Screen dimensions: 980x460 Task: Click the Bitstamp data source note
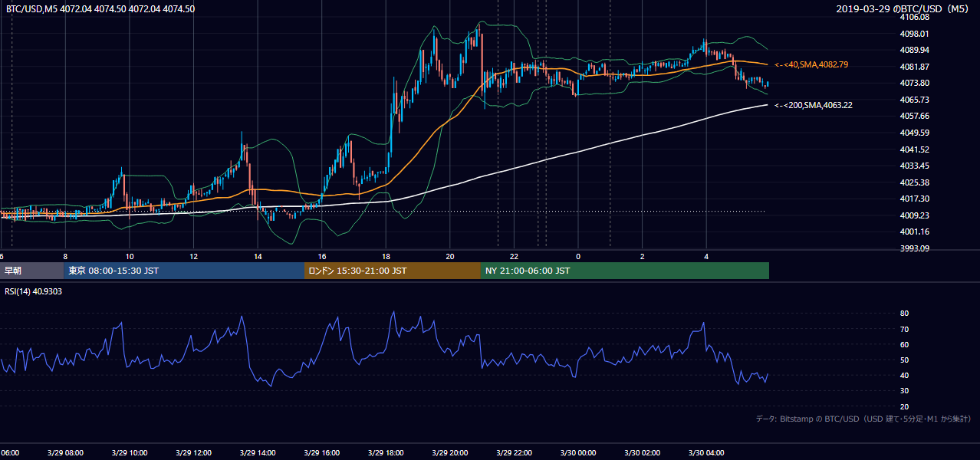(x=863, y=419)
